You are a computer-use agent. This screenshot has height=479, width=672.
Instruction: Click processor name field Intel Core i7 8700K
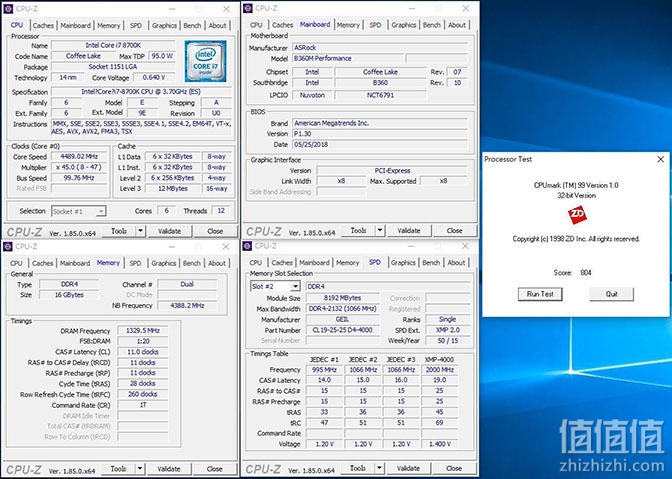tap(113, 45)
